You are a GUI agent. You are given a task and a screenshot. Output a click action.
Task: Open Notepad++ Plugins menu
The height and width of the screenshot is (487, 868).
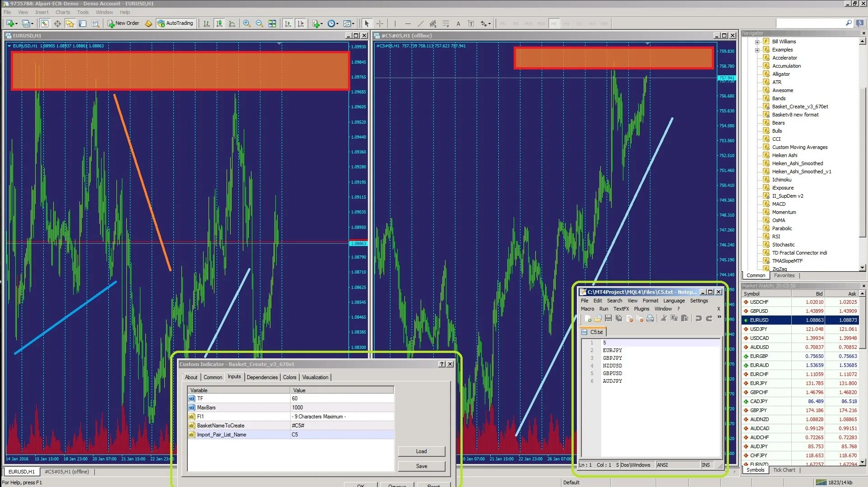(641, 309)
